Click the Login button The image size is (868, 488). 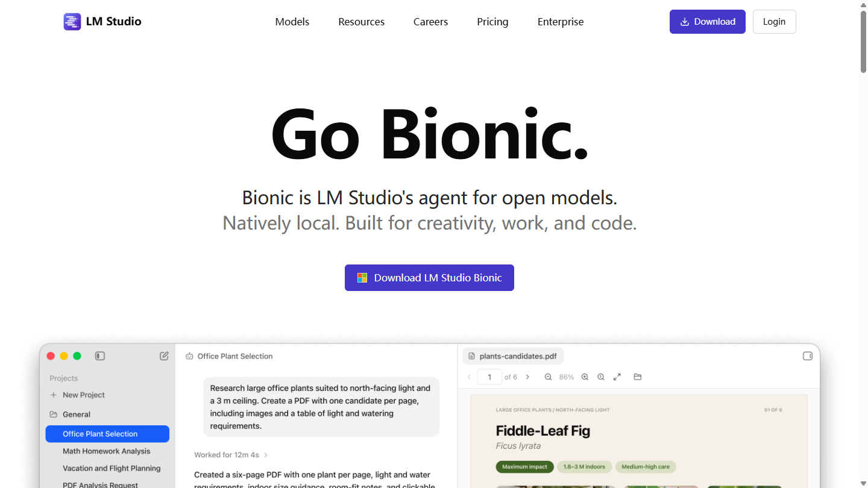coord(774,22)
